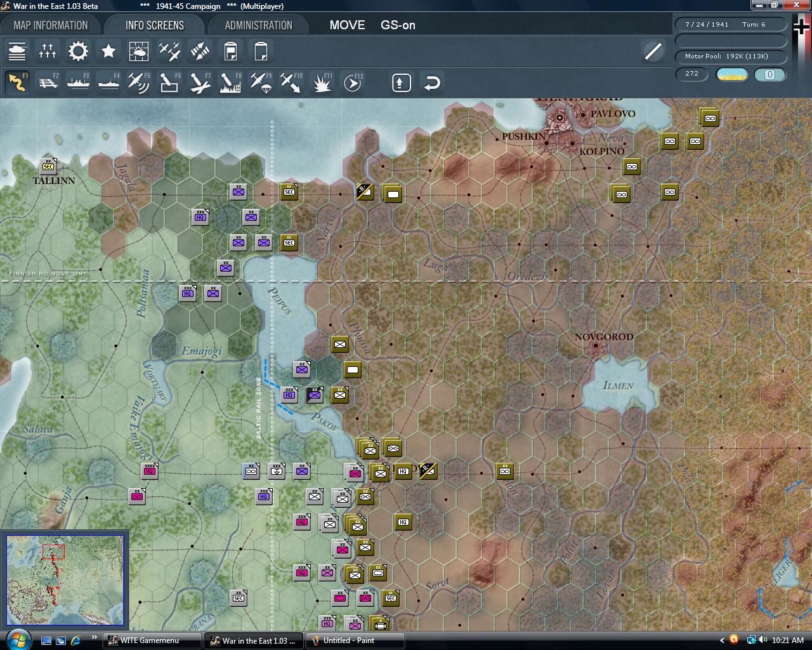This screenshot has height=650, width=812.
Task: Open the weather map screen icon
Action: 138,51
